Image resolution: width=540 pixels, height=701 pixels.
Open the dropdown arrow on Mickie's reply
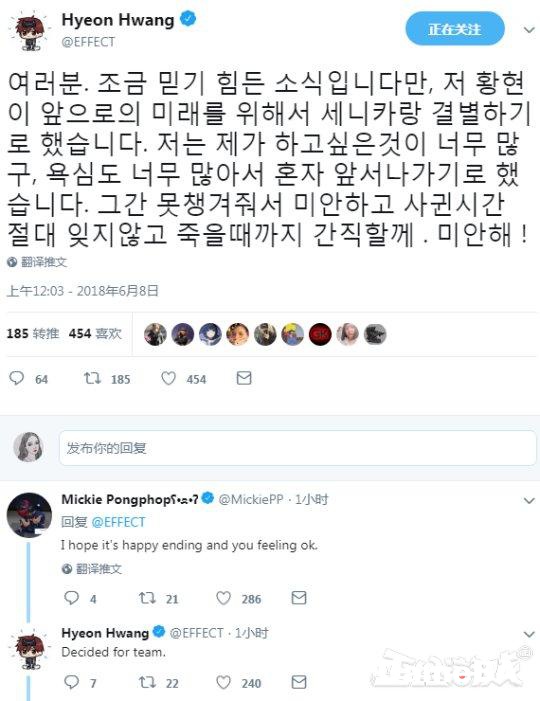click(x=529, y=501)
